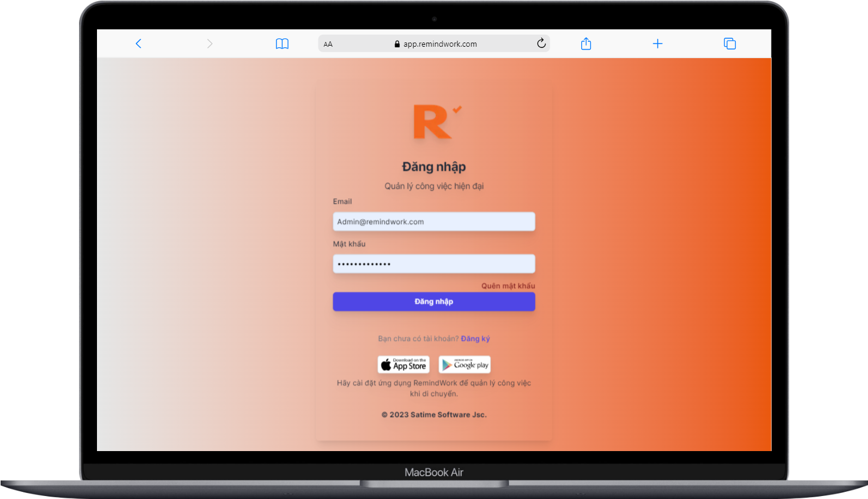Open the Đăng ký registration link

pyautogui.click(x=475, y=338)
